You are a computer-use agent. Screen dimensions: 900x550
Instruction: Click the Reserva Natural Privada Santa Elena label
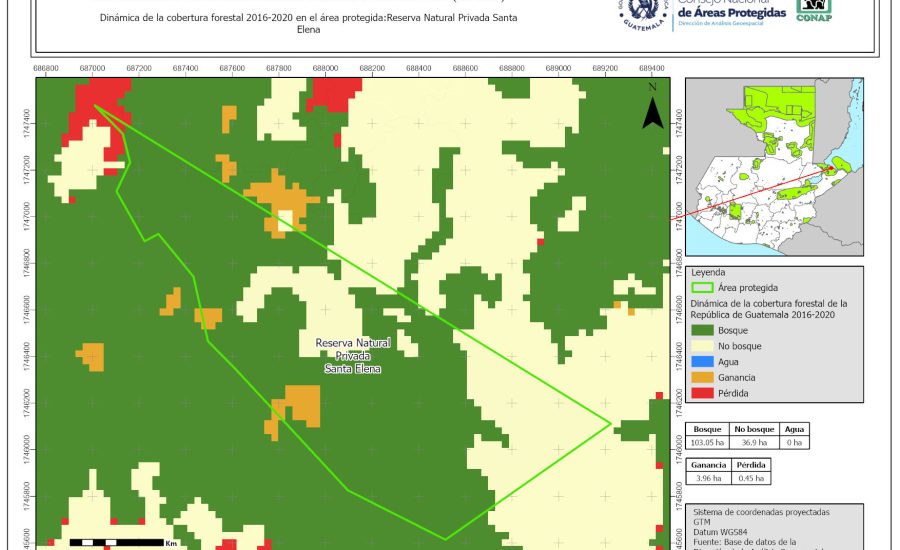click(353, 355)
